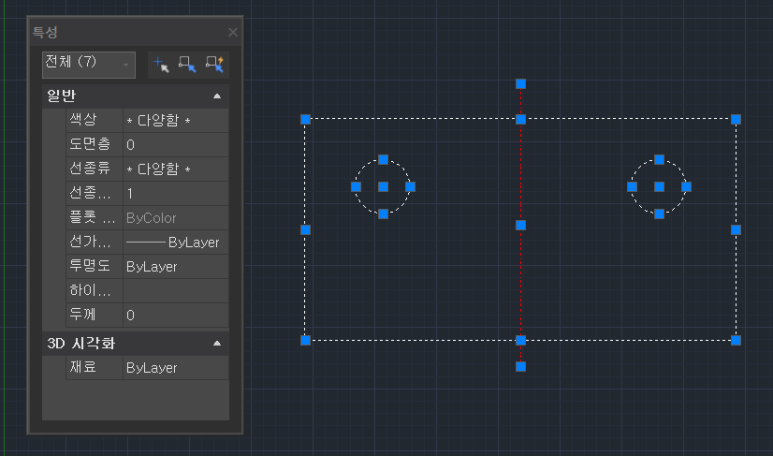Click the empty 하이퍼링크 value field
The height and width of the screenshot is (456, 773).
point(175,291)
